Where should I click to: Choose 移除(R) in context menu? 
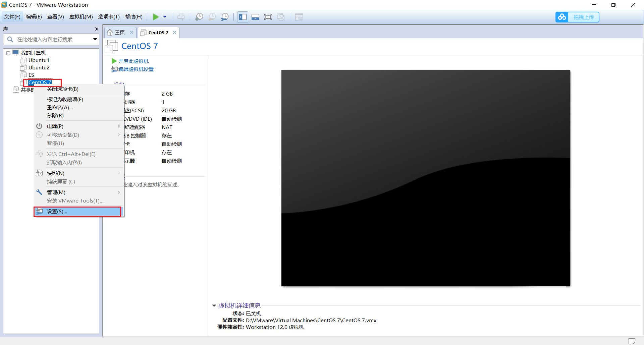[79, 116]
